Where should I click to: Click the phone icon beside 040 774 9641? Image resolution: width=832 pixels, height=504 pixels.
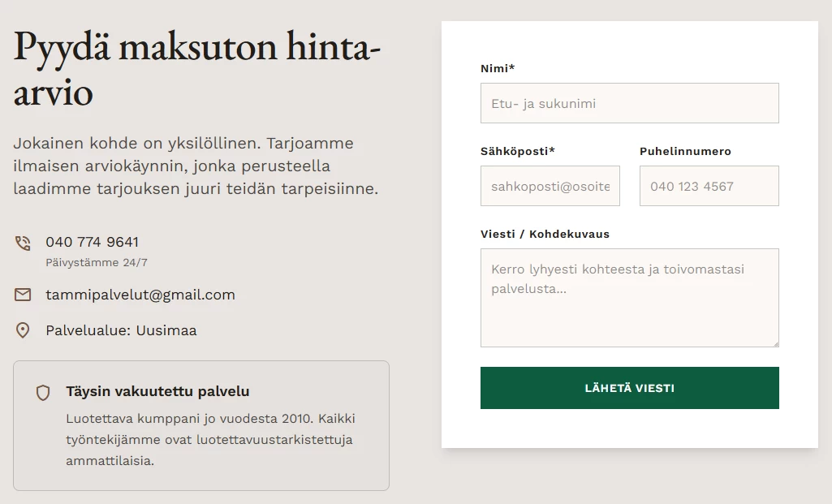coord(22,243)
